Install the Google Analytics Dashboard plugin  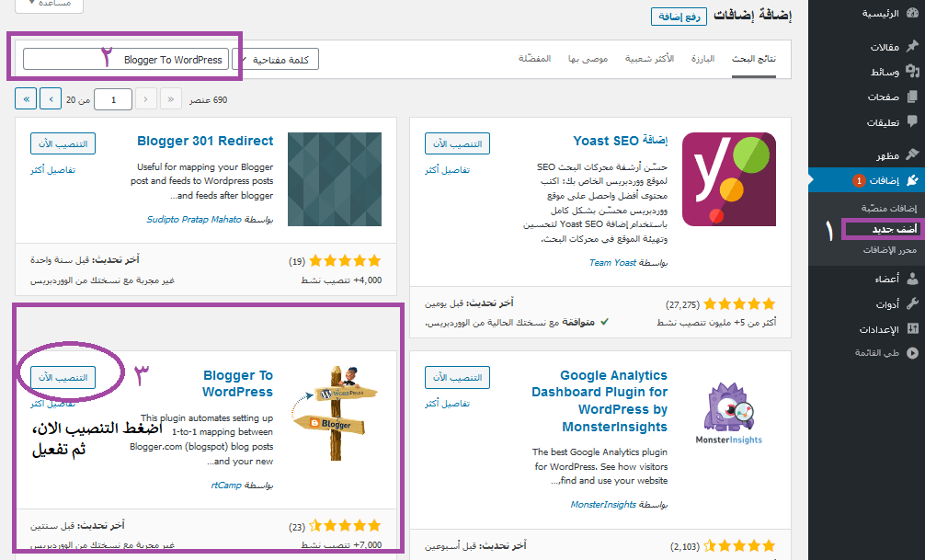click(457, 377)
